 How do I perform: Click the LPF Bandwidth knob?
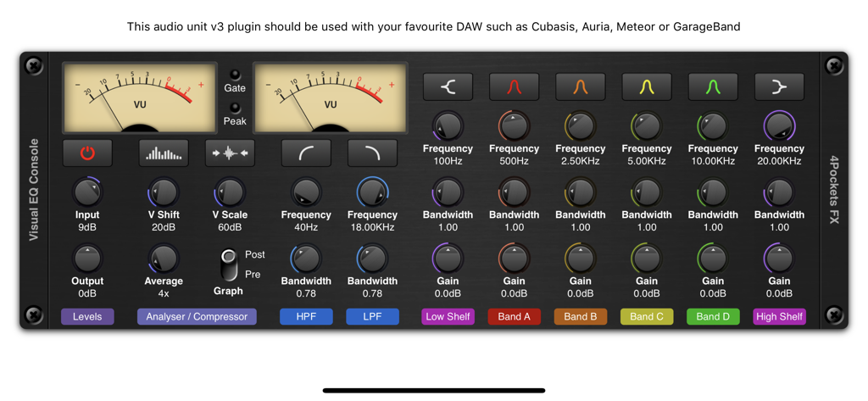tap(373, 259)
